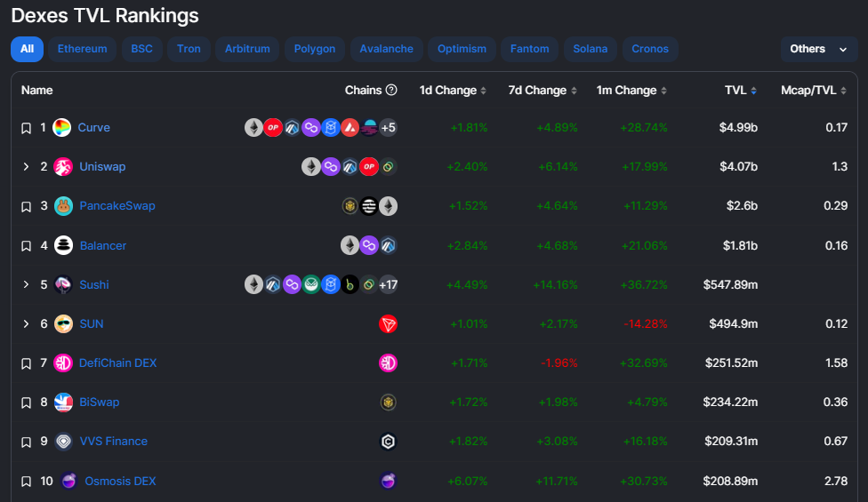
Task: Open the VVS Finance link
Action: point(114,442)
